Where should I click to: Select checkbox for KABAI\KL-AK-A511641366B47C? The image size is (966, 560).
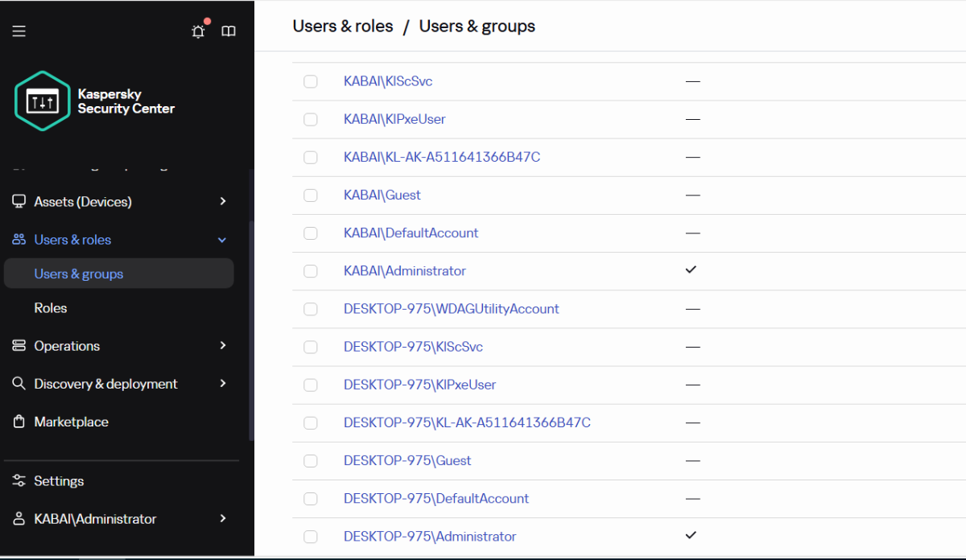(x=311, y=157)
